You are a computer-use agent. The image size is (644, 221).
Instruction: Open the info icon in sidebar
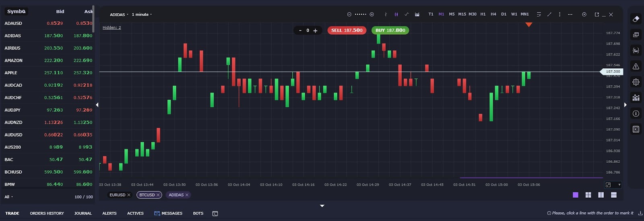click(x=636, y=114)
